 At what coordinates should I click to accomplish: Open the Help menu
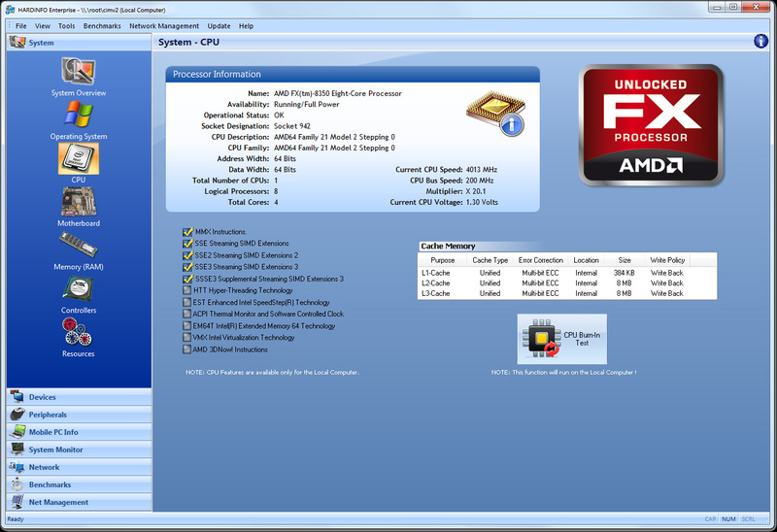coord(246,26)
